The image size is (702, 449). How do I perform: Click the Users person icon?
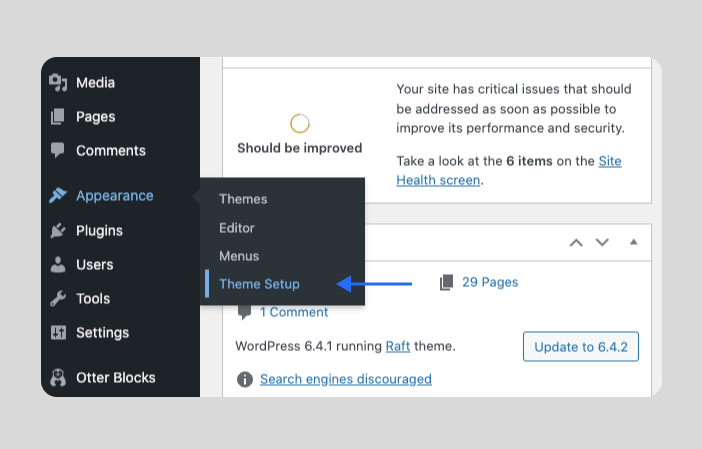(x=58, y=265)
